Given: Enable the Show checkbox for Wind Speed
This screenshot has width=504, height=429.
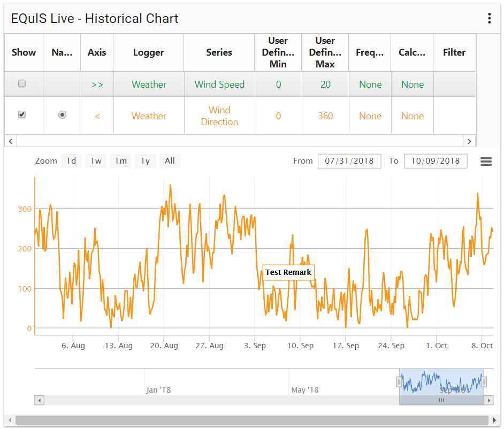Looking at the screenshot, I should pos(22,84).
